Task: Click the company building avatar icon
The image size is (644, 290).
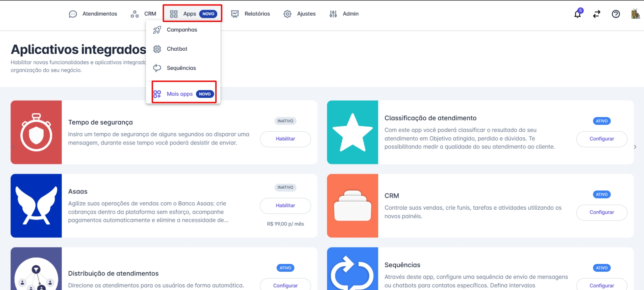Action: (635, 14)
